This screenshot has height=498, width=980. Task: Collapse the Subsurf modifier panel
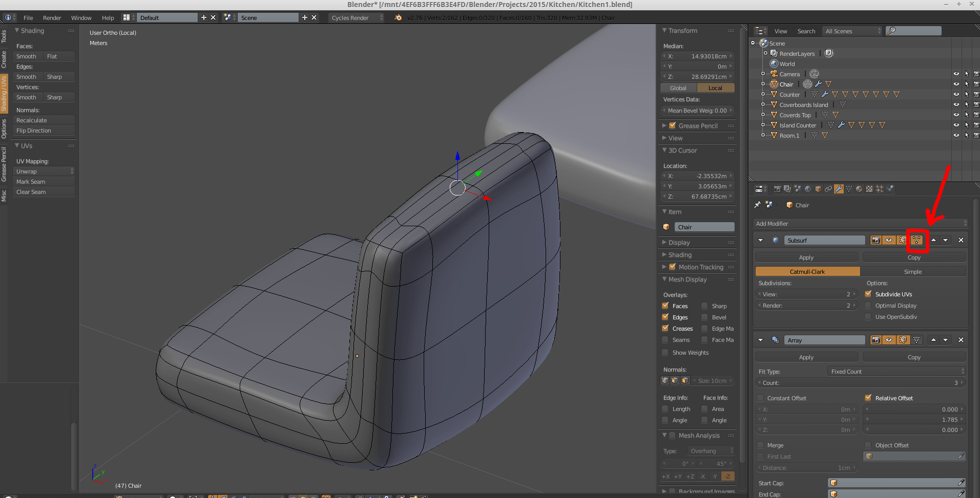coord(760,240)
